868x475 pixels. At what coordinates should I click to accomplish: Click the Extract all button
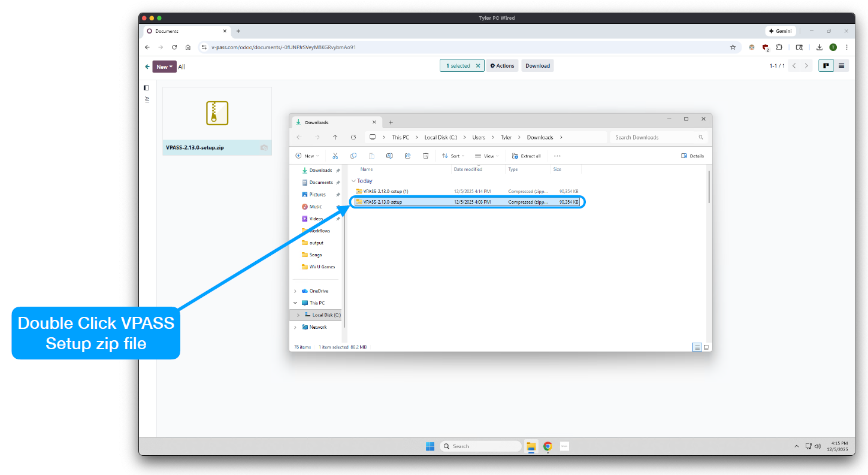527,156
